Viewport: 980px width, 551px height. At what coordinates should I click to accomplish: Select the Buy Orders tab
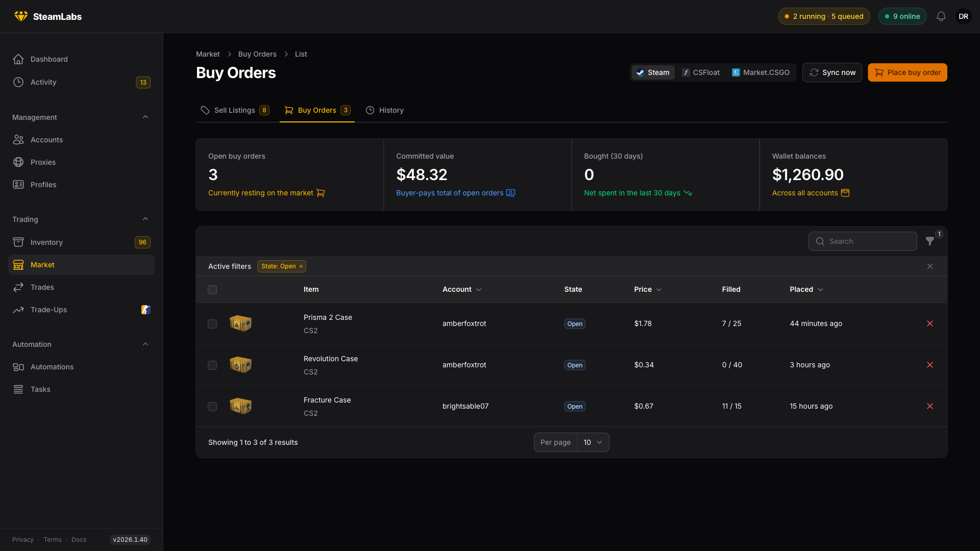(x=317, y=110)
